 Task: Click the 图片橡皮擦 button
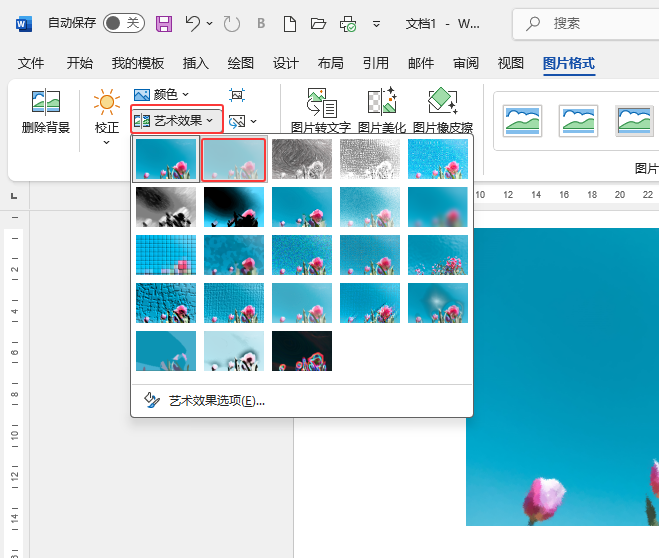point(443,110)
